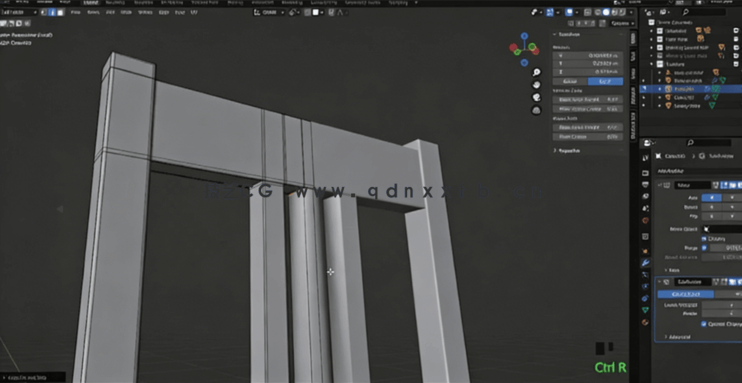Open the Add Modifier dropdown

(x=699, y=171)
